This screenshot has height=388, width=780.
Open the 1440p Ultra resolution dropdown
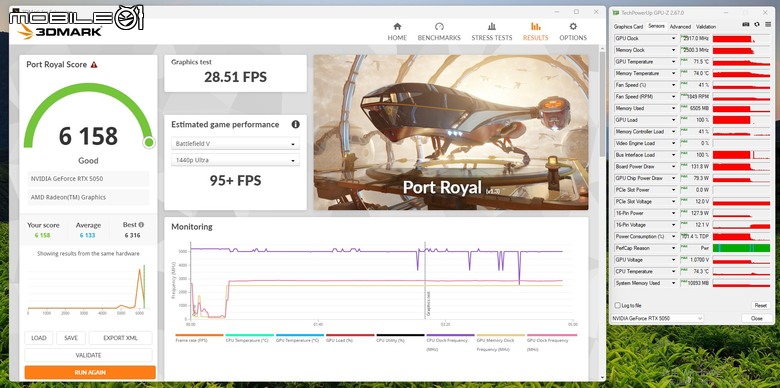[235, 160]
